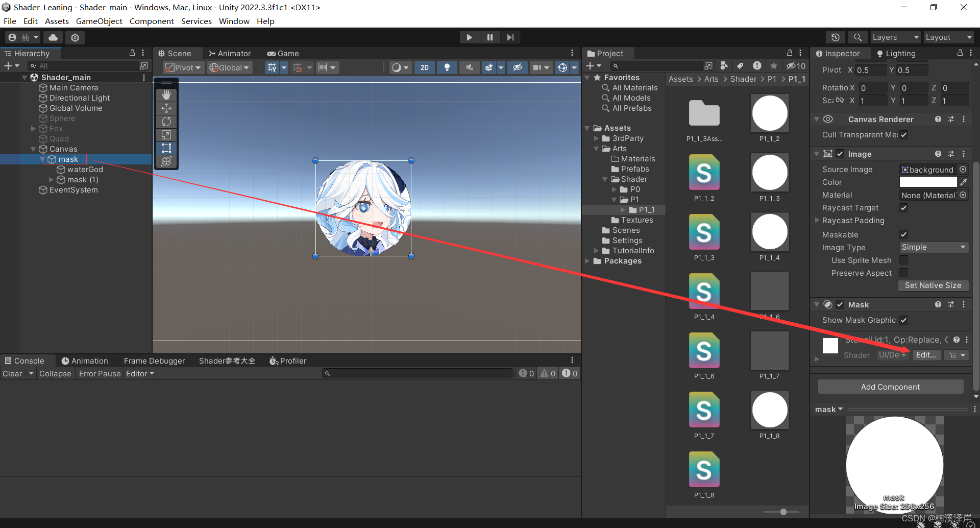Toggle Inspector lock icon
This screenshot has height=528, width=980.
(960, 53)
